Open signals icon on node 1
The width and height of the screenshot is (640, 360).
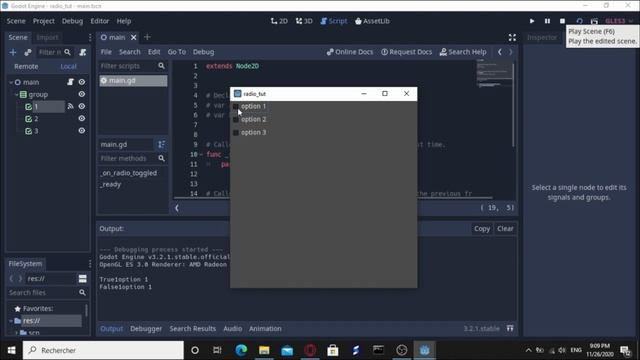(70, 107)
